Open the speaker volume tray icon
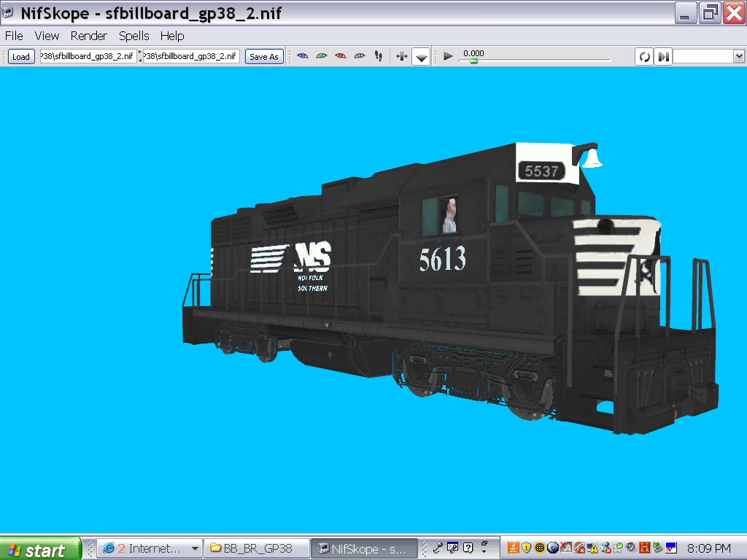 coord(632,548)
